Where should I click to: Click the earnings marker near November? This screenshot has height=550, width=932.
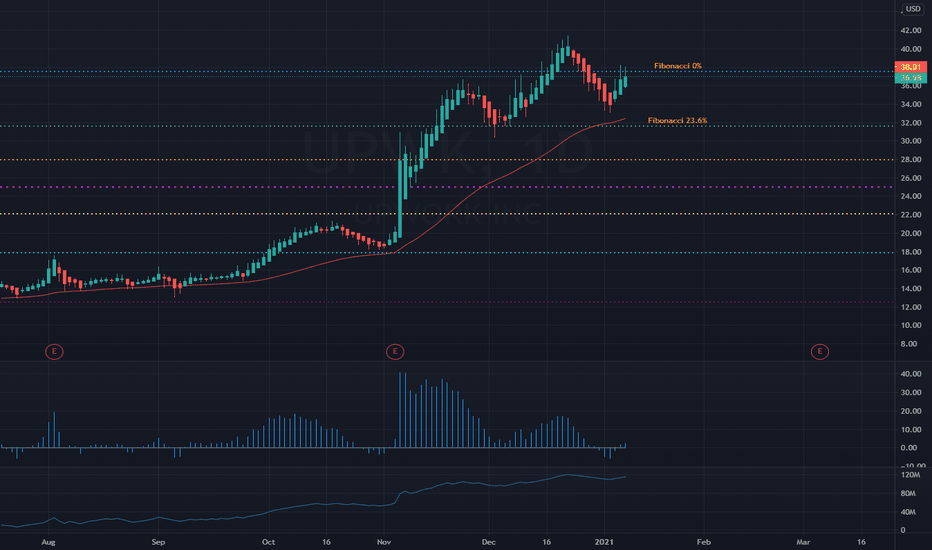click(395, 351)
